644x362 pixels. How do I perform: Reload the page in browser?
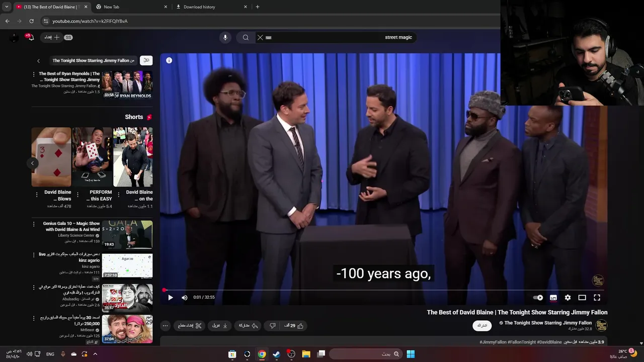click(x=31, y=21)
